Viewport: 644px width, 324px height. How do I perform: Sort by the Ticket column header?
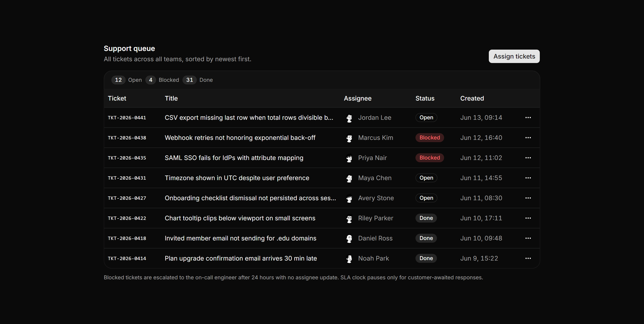pyautogui.click(x=117, y=98)
